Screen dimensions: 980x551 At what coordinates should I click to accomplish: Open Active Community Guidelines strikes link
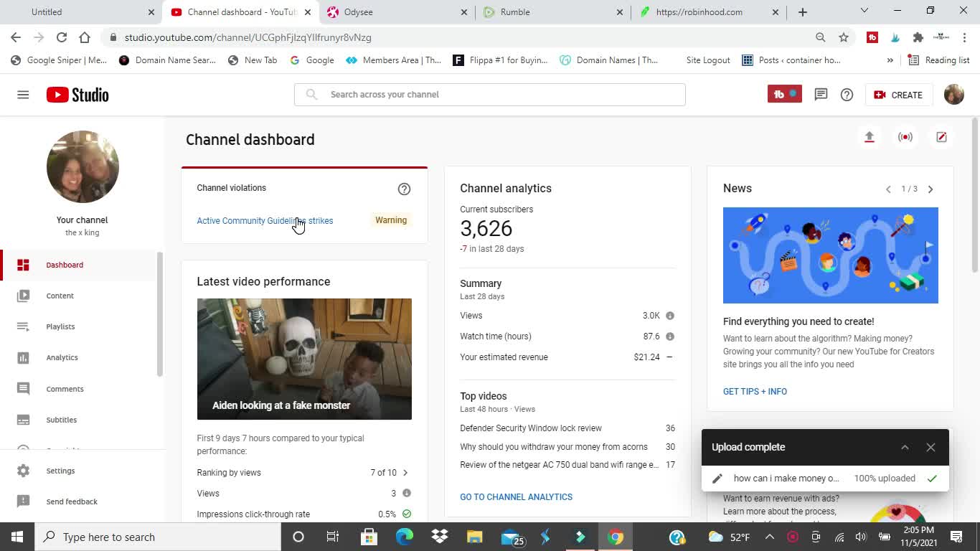(265, 220)
